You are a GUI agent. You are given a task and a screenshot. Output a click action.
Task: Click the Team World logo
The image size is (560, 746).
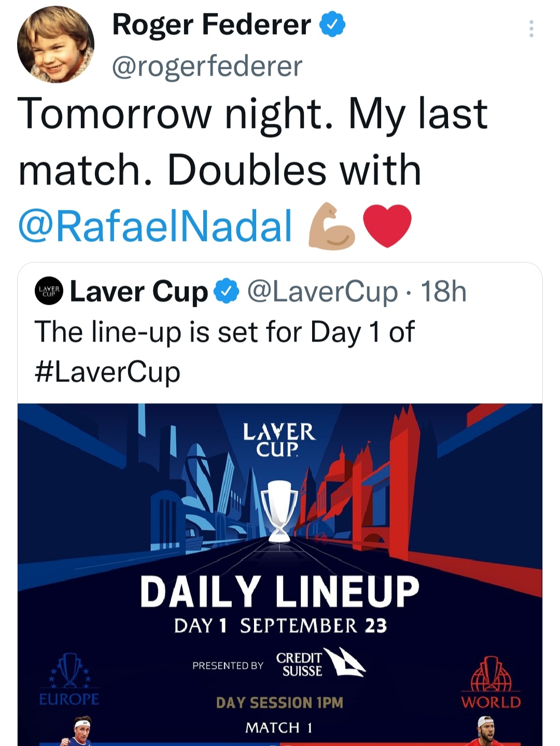[491, 683]
